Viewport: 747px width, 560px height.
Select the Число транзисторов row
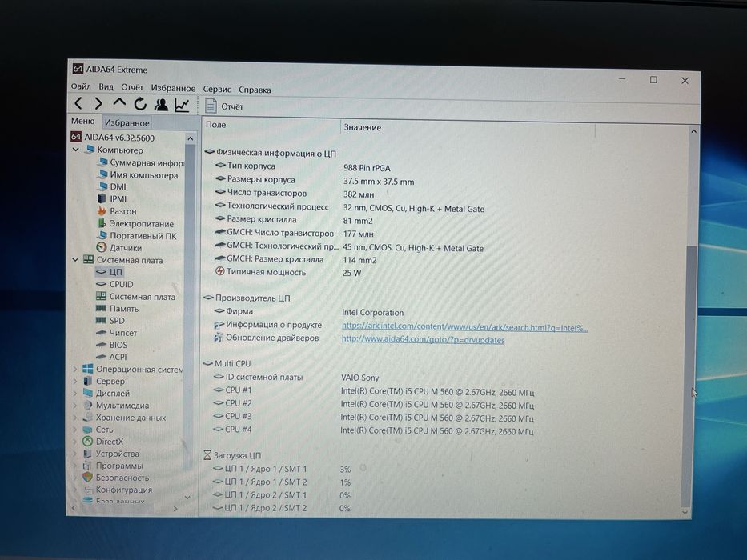click(295, 194)
